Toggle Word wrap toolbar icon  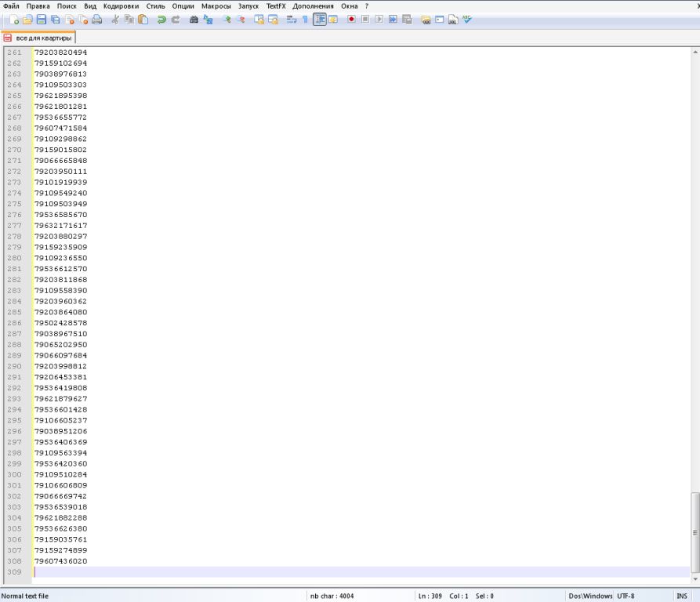[x=292, y=19]
